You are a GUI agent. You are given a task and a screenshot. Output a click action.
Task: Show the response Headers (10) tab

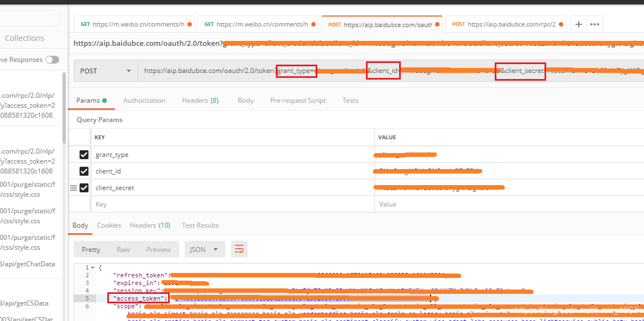150,225
